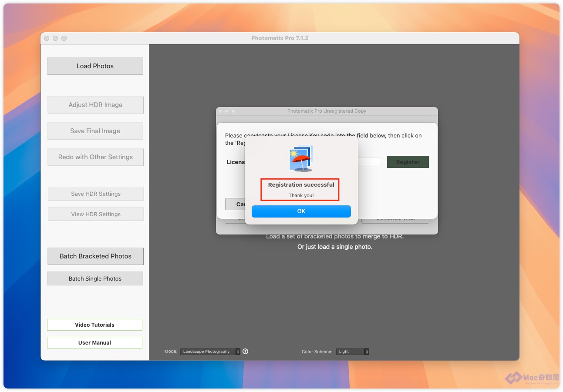Viewport: 563px width, 392px height.
Task: Open View HDR Settings
Action: click(96, 214)
